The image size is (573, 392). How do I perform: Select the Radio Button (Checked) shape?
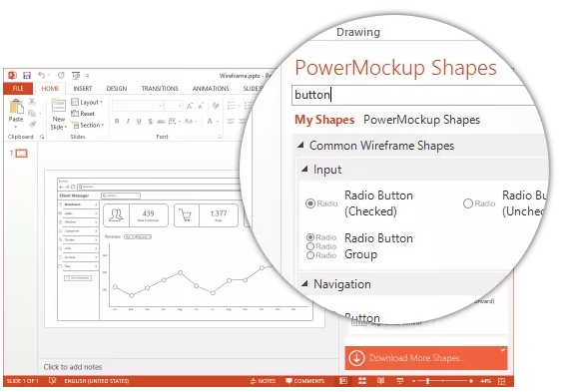point(358,203)
